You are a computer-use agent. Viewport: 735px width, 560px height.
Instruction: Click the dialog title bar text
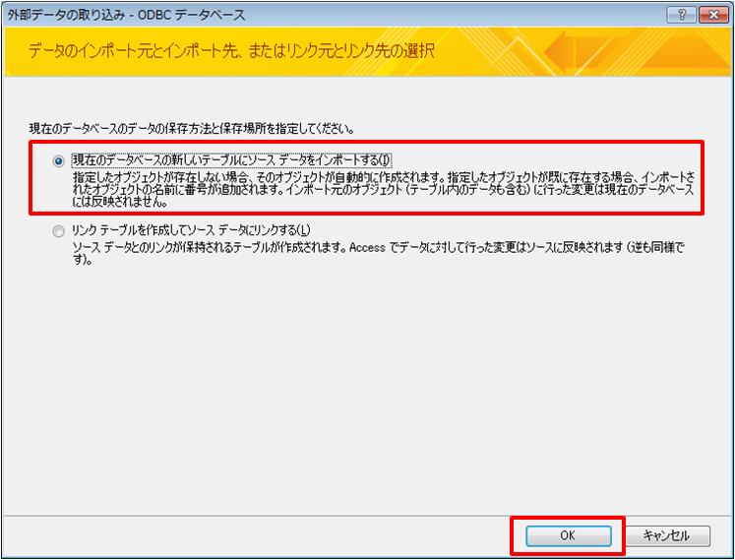coord(126,16)
